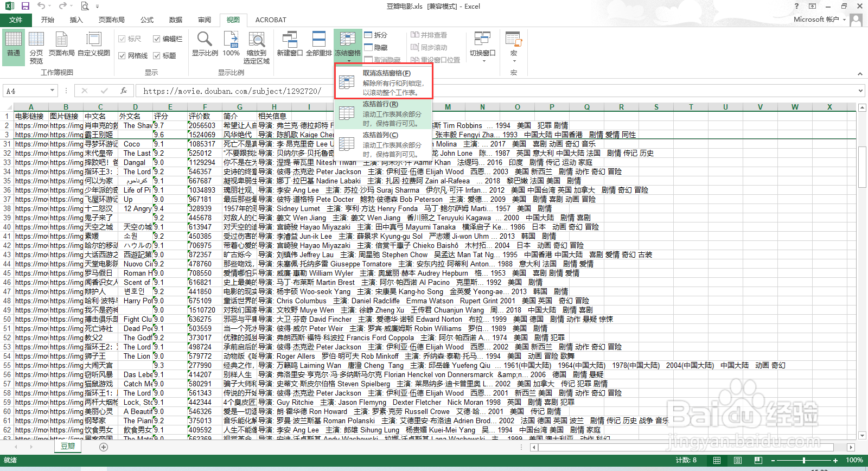Select row header 31
The image size is (868, 471).
(x=7, y=144)
